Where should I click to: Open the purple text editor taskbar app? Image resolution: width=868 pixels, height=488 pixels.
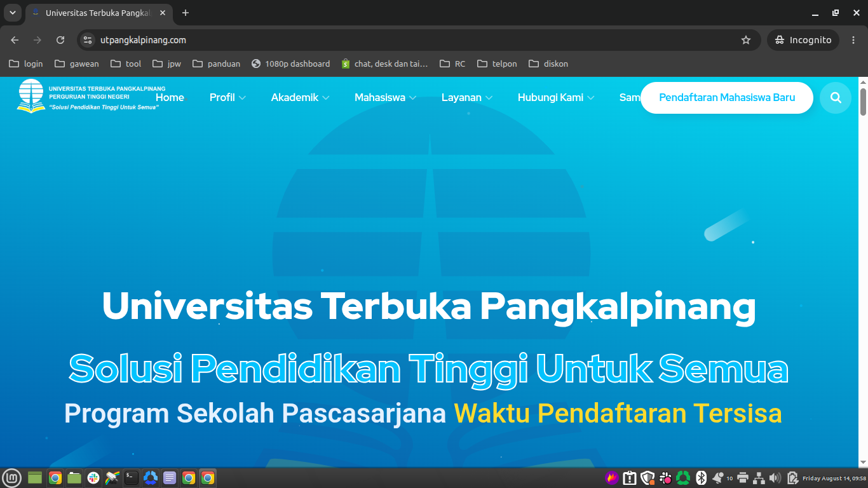(170, 478)
